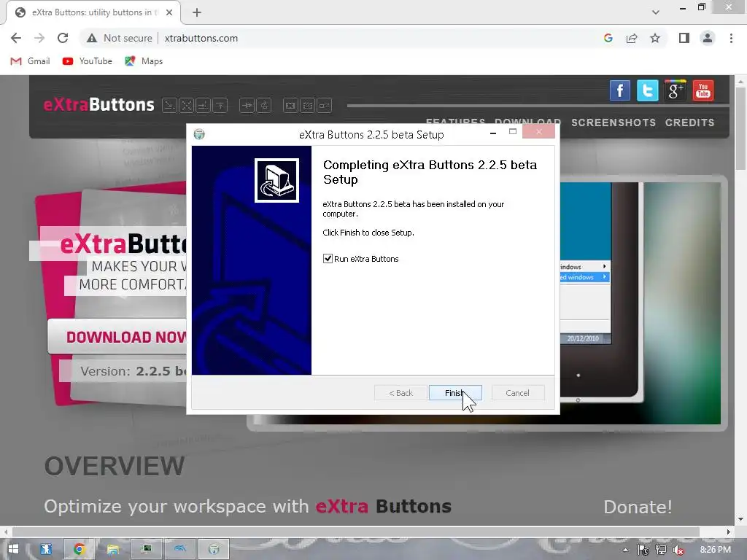
Task: Open File Explorer from the taskbar
Action: [113, 549]
